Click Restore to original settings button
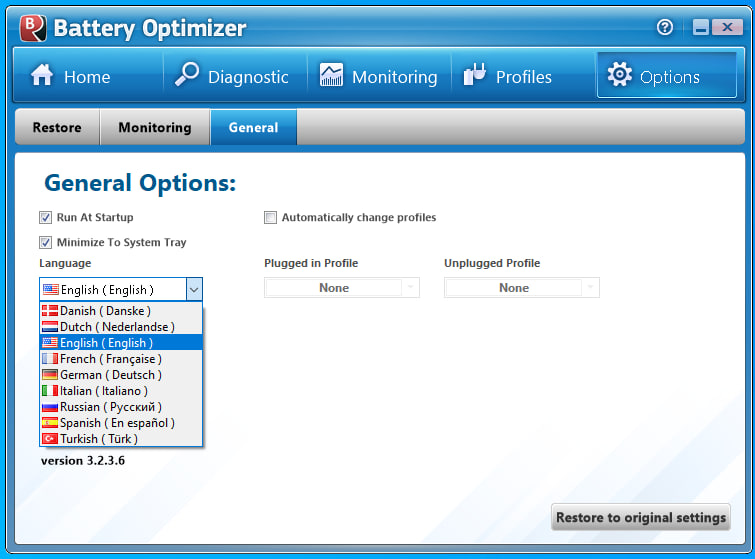Image resolution: width=755 pixels, height=559 pixels. (x=641, y=517)
